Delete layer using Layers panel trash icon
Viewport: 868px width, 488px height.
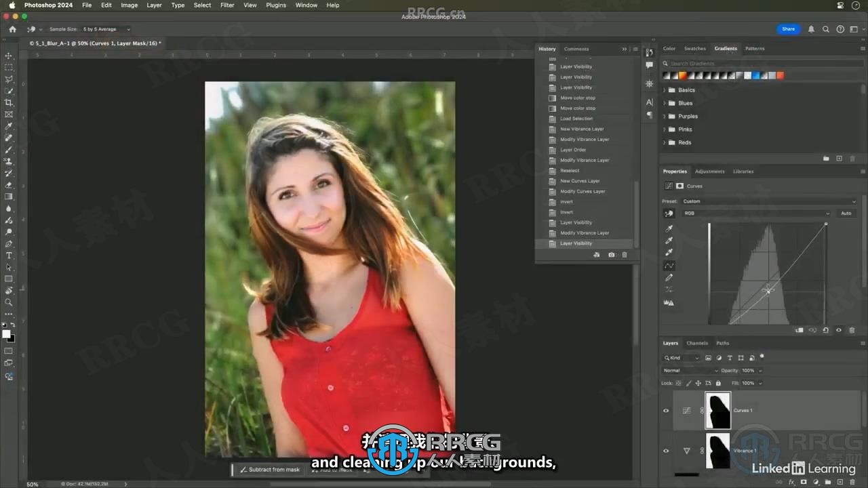852,483
